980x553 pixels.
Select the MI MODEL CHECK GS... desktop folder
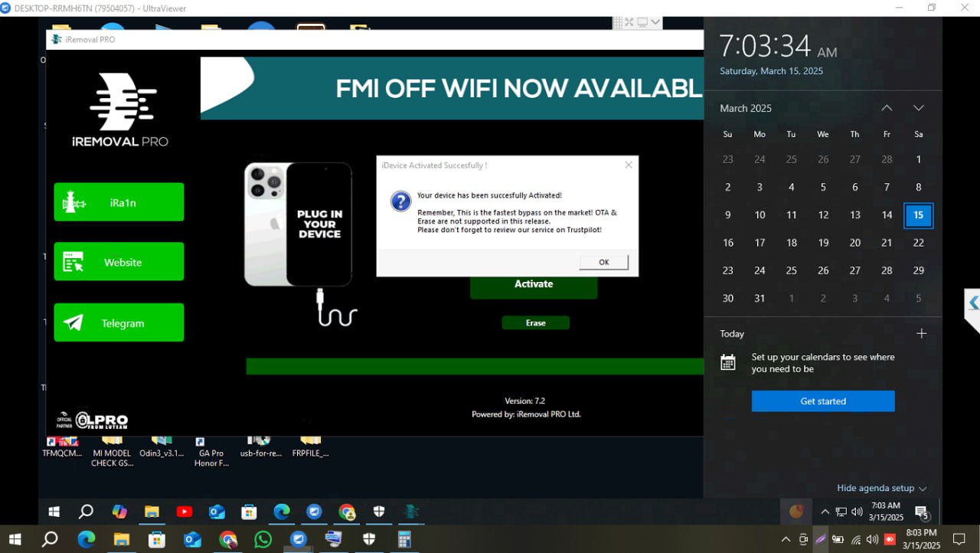pyautogui.click(x=112, y=452)
